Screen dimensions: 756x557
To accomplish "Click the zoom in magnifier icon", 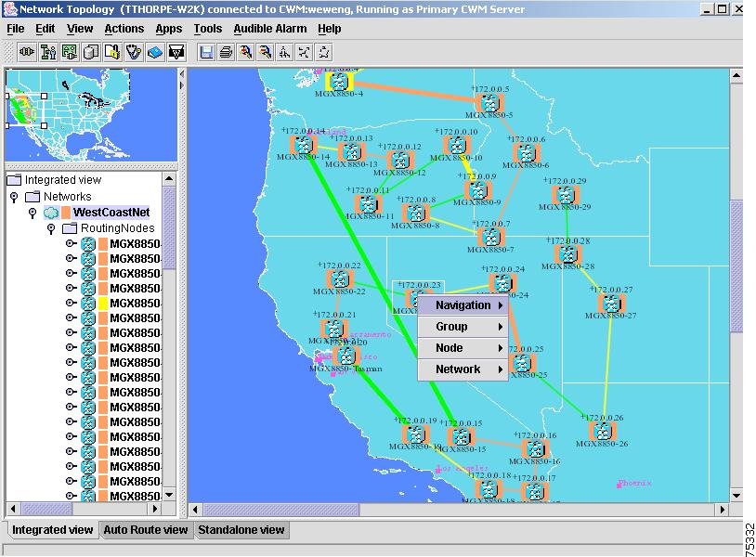I will 246,52.
